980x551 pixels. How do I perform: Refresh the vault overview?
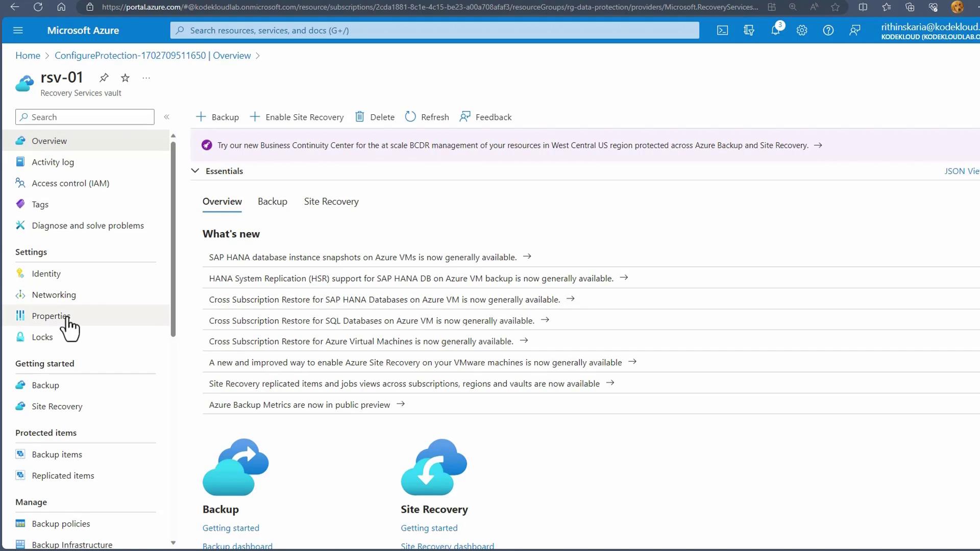click(x=427, y=117)
